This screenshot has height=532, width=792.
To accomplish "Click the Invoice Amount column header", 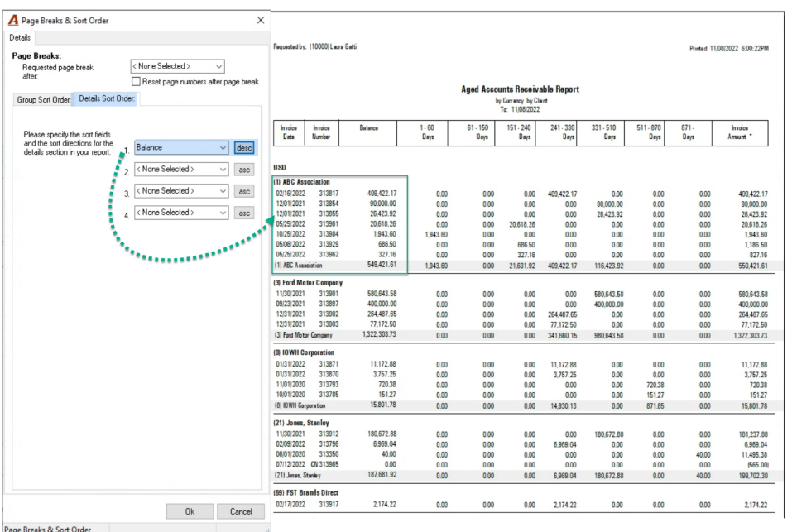I will point(740,132).
